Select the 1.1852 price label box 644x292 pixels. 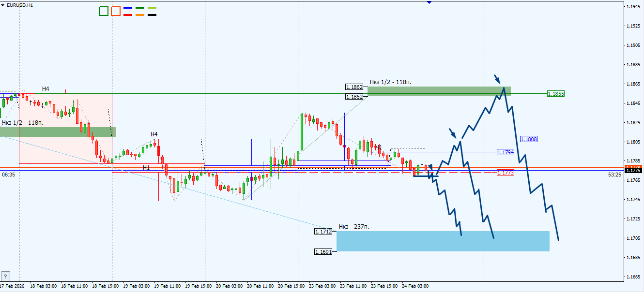click(354, 97)
